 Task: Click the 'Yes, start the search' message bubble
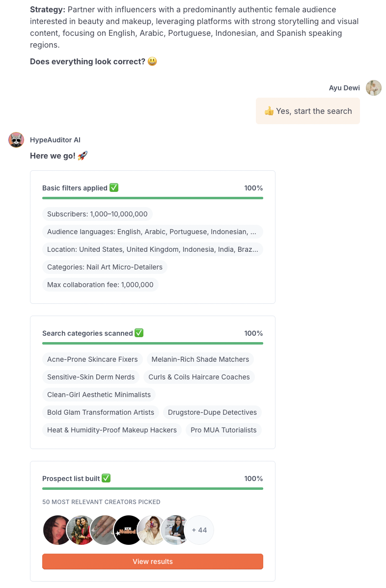point(308,111)
